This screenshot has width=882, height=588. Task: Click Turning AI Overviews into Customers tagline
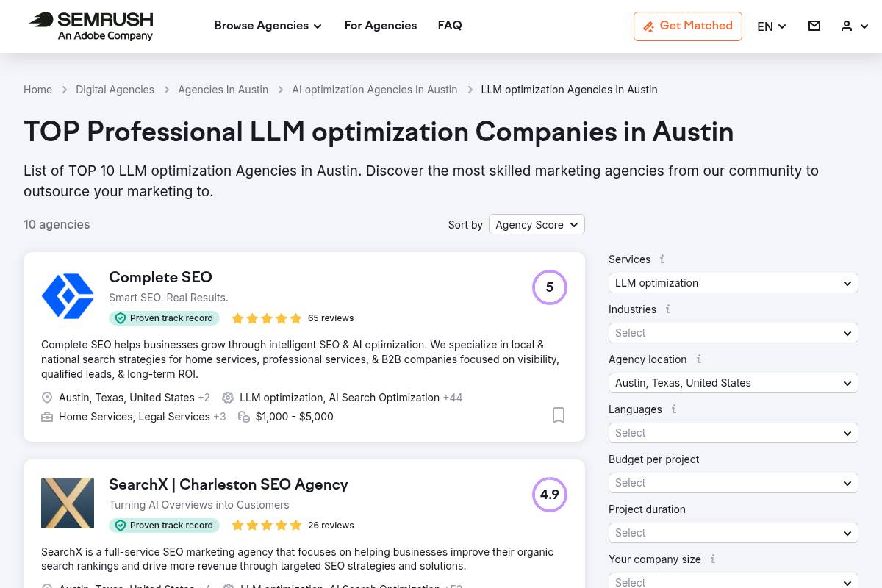pos(199,505)
